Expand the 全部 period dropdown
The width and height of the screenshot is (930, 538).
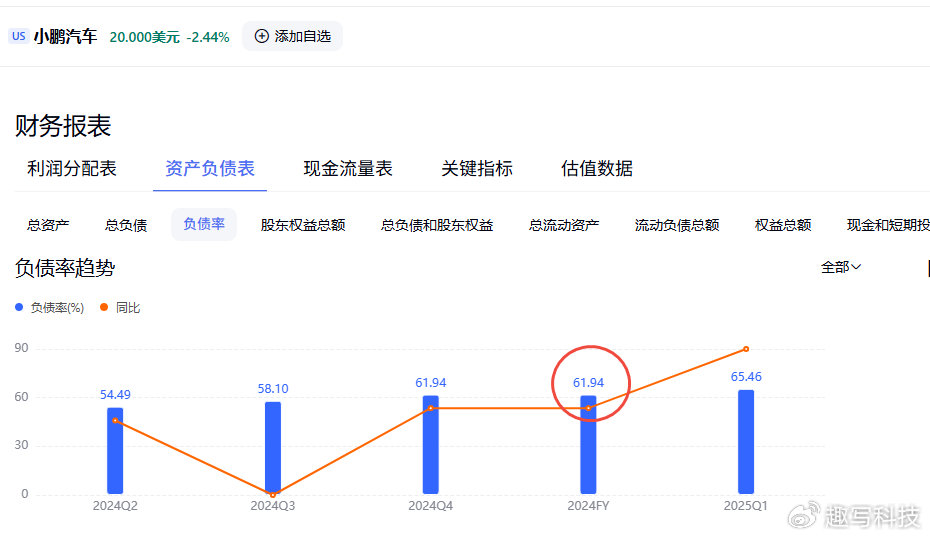(x=840, y=268)
